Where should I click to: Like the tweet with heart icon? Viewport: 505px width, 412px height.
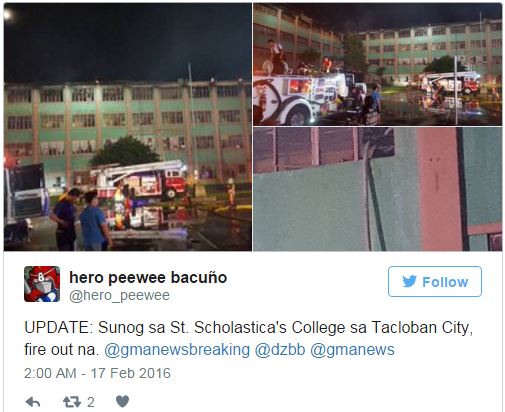pos(122,401)
